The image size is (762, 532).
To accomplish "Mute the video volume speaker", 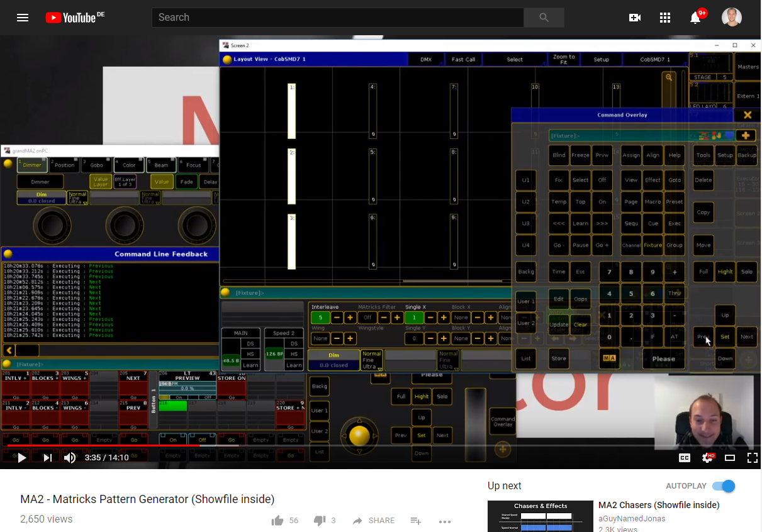I will tap(70, 458).
